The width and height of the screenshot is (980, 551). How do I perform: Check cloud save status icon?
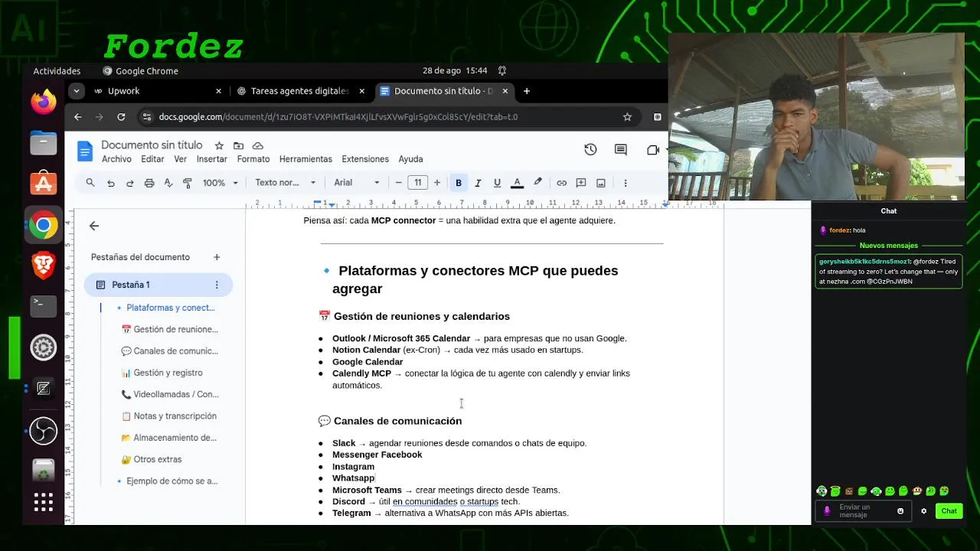[x=258, y=145]
